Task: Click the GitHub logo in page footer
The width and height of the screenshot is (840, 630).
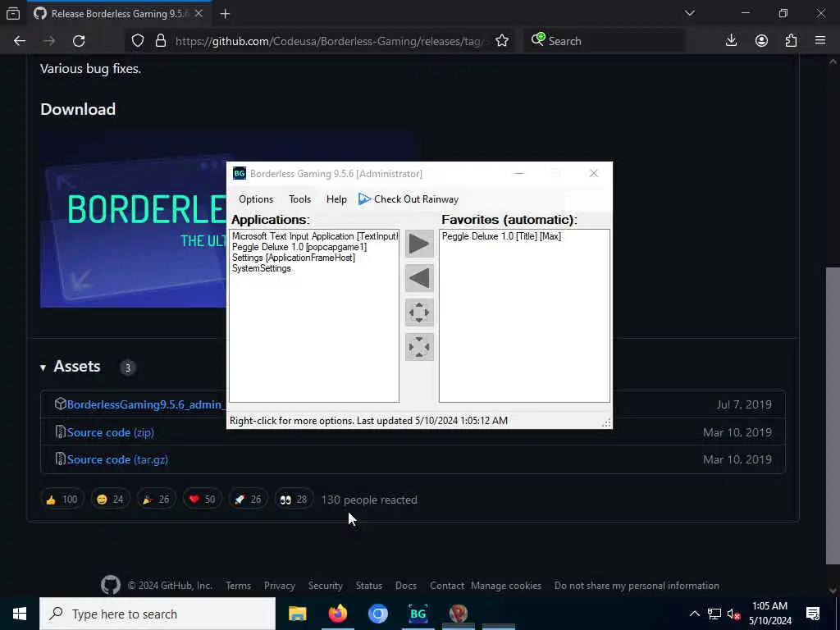Action: (111, 585)
